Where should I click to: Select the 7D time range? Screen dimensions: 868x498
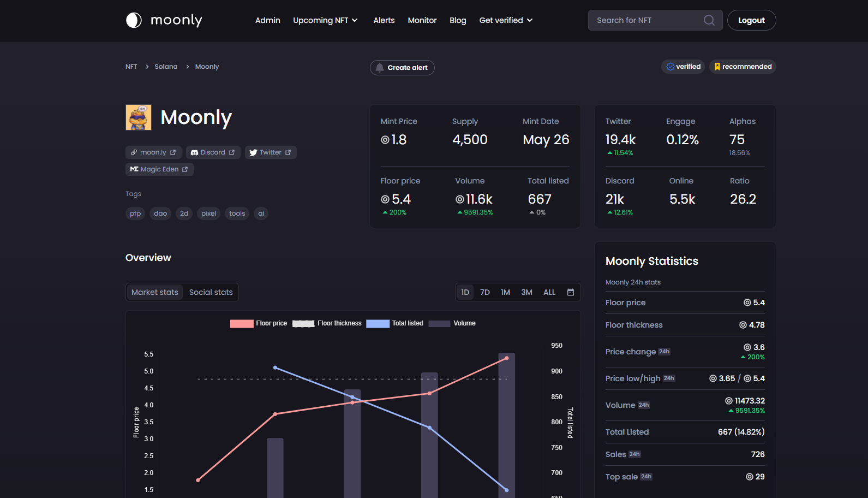(485, 292)
